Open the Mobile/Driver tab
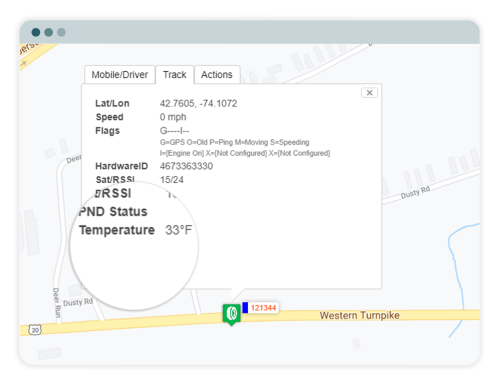500x385 pixels. coord(120,75)
